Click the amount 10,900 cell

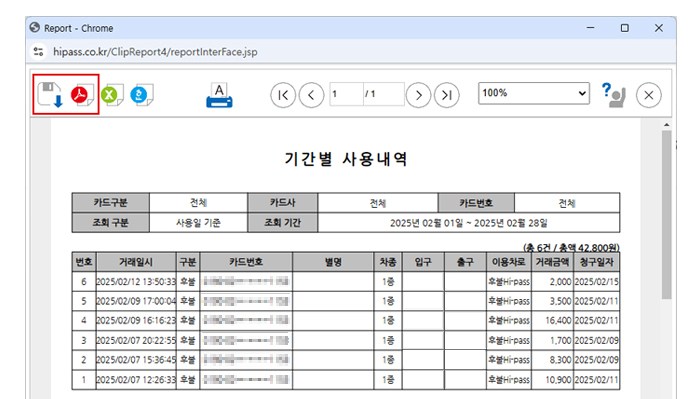pos(552,379)
